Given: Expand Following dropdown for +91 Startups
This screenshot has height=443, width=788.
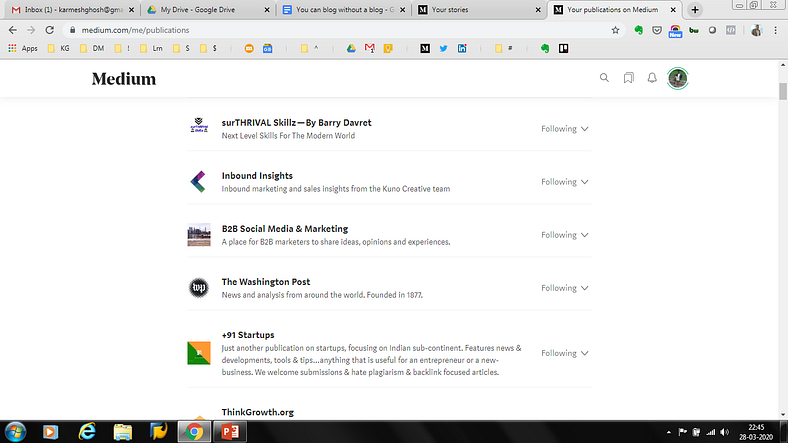Looking at the screenshot, I should [564, 353].
